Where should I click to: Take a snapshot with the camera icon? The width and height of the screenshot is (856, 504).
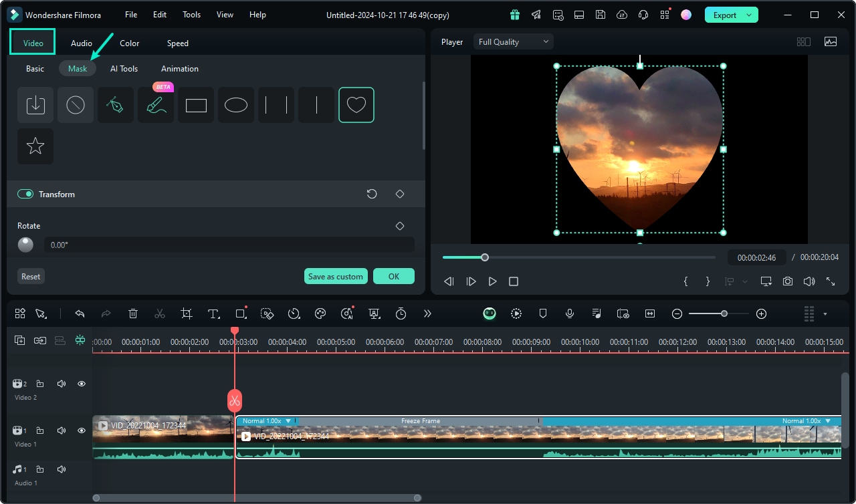coord(788,281)
